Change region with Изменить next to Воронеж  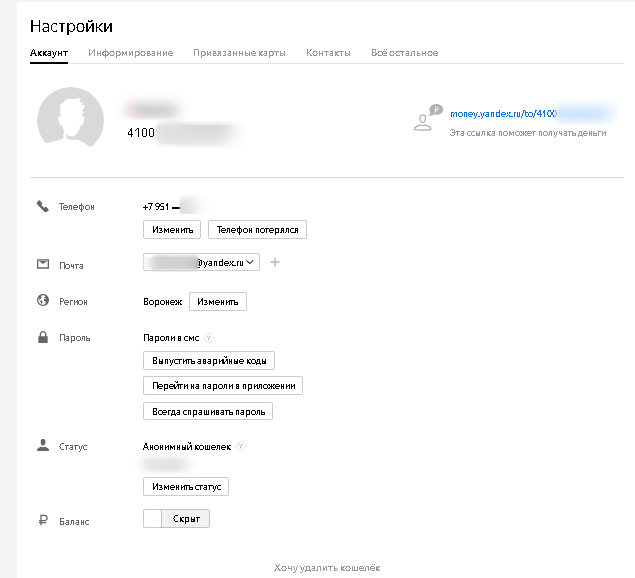(218, 302)
